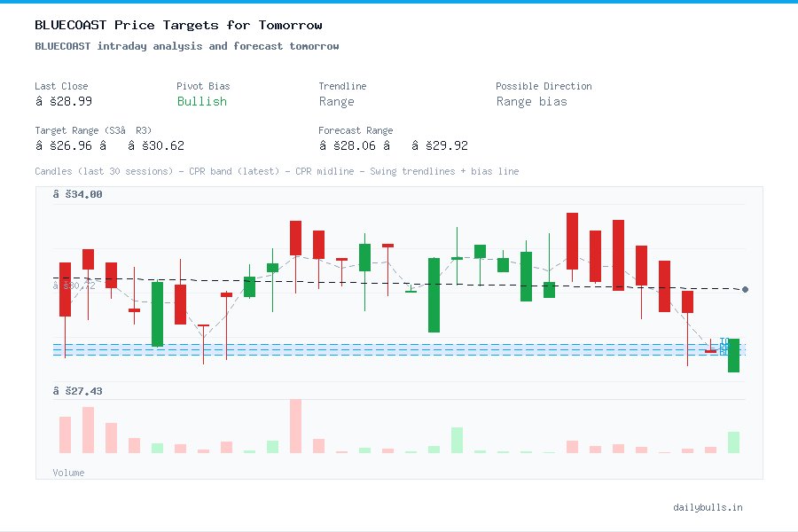Select the 'Range' trendline value
The height and width of the screenshot is (532, 798).
(x=336, y=101)
